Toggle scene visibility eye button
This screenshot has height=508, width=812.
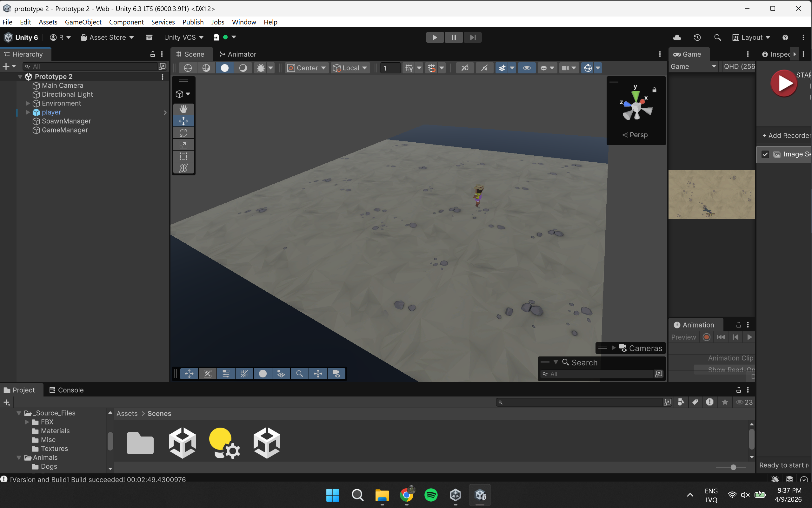(x=527, y=68)
